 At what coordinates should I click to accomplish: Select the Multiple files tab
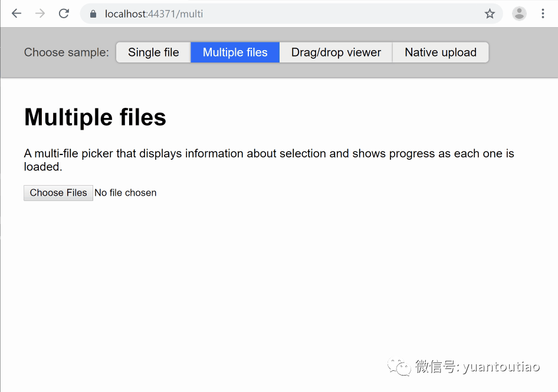[235, 52]
